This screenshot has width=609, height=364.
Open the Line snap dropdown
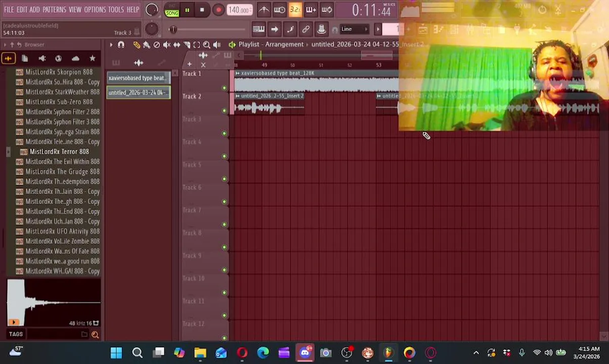354,29
